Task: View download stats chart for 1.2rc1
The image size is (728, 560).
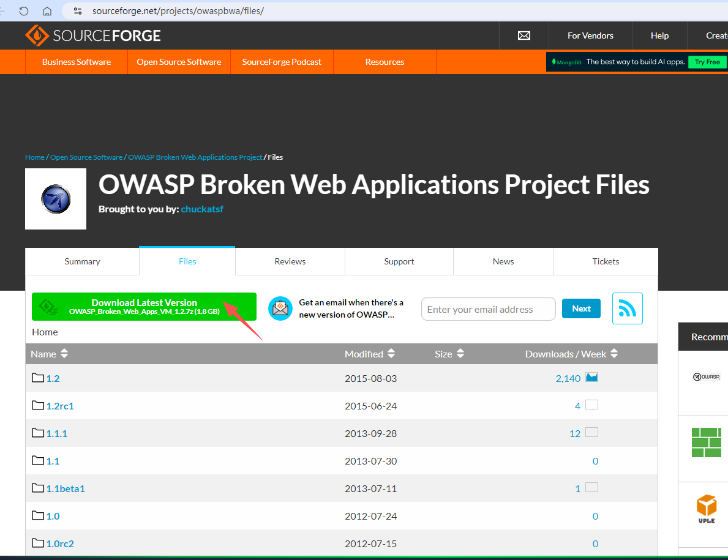Action: (591, 405)
